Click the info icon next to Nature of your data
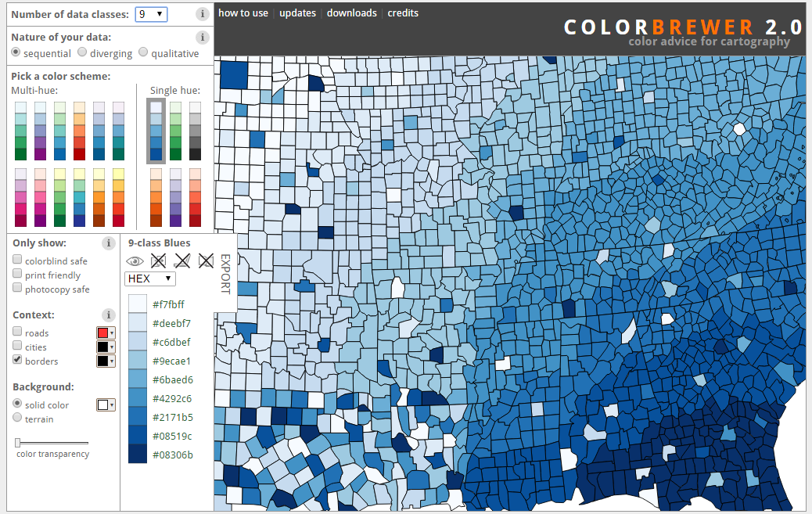The height and width of the screenshot is (514, 812). [202, 37]
